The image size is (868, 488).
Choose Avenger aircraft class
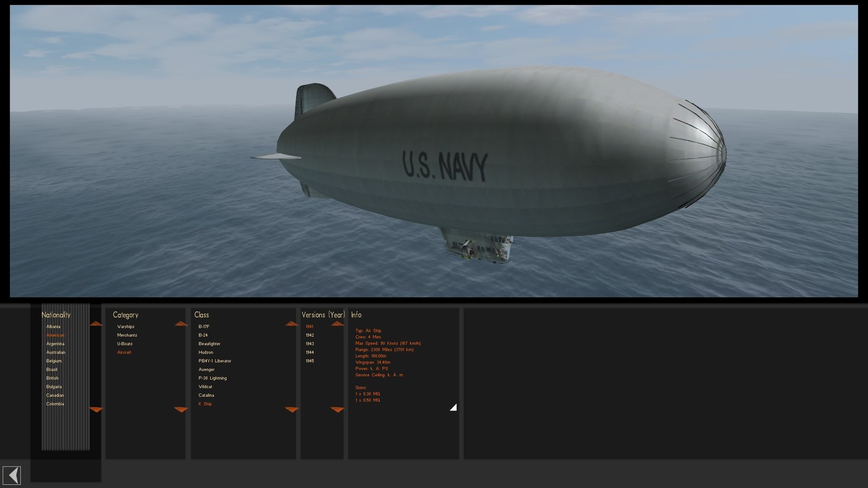pos(207,370)
